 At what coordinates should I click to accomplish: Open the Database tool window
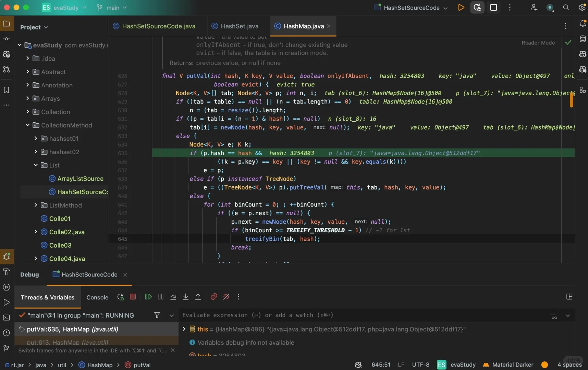click(583, 39)
